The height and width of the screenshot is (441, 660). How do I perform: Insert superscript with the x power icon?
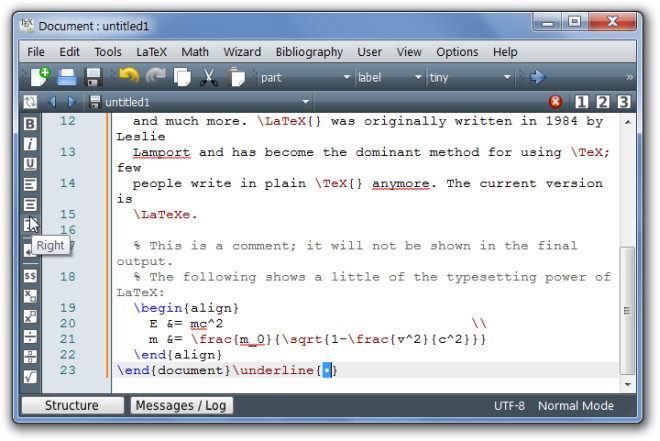point(30,316)
